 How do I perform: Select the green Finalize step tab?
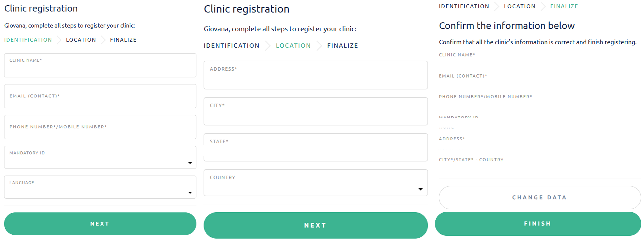[564, 6]
